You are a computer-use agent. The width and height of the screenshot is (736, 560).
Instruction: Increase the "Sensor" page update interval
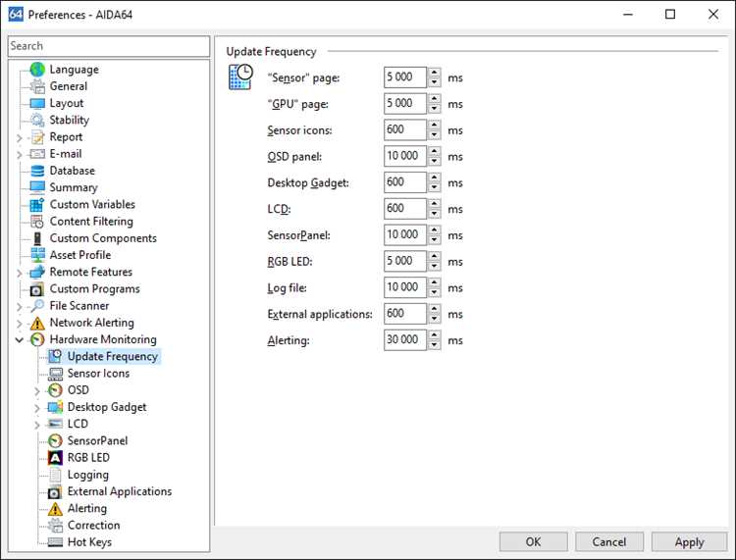pos(434,73)
